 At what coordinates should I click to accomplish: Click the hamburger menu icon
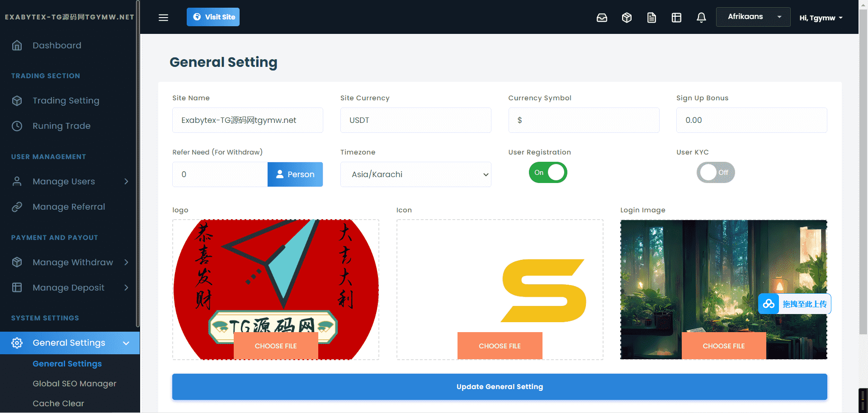tap(163, 17)
